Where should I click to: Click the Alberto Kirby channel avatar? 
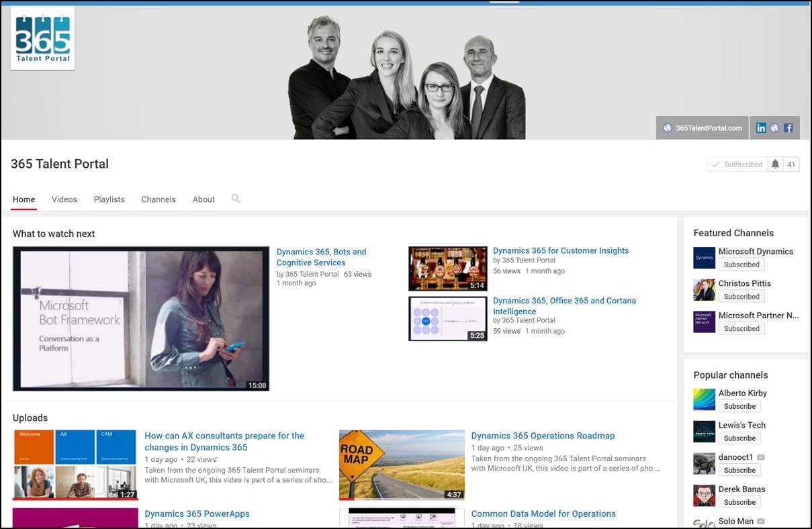point(705,399)
